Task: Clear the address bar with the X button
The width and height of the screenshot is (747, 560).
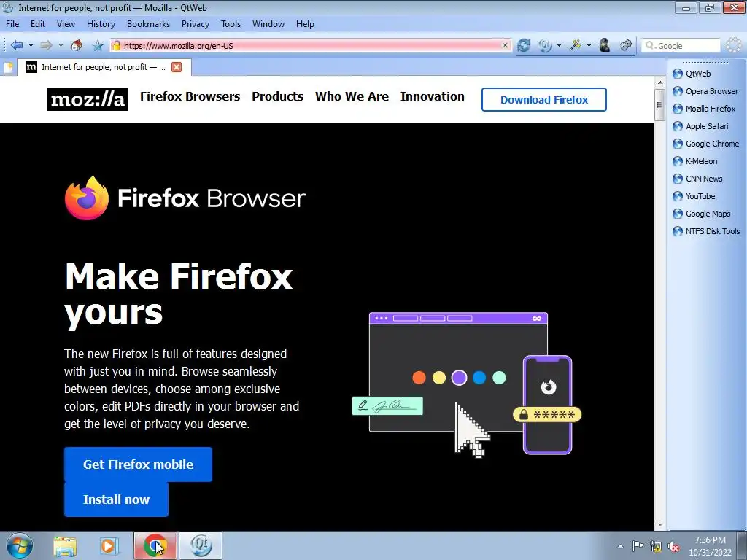Action: tap(505, 46)
